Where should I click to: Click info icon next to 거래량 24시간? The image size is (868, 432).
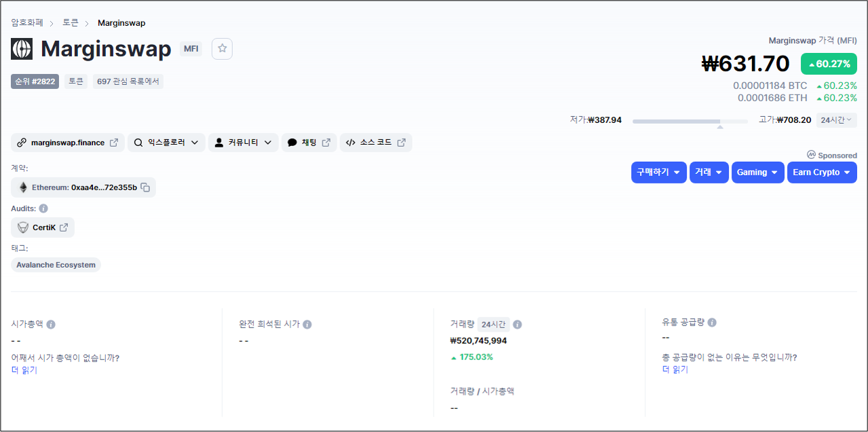click(x=517, y=325)
